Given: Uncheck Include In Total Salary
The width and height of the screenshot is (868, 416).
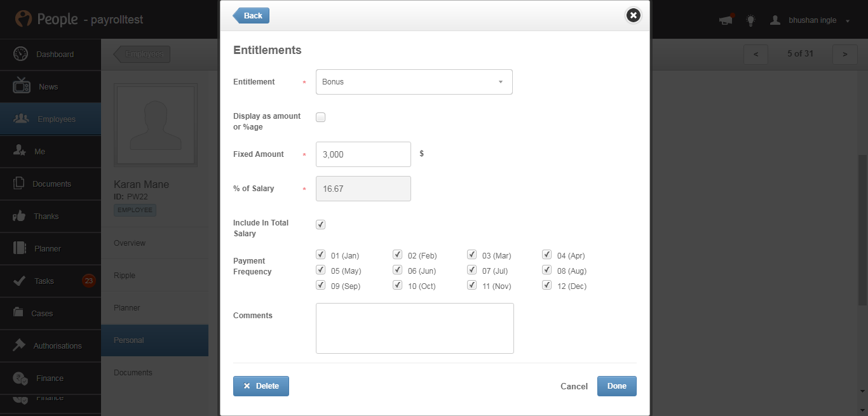Looking at the screenshot, I should pos(321,224).
